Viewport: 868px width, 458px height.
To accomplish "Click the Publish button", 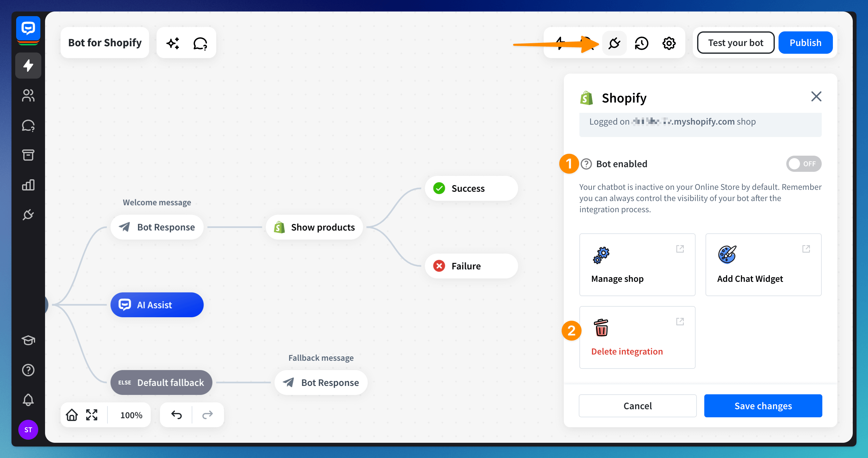I will coord(805,43).
